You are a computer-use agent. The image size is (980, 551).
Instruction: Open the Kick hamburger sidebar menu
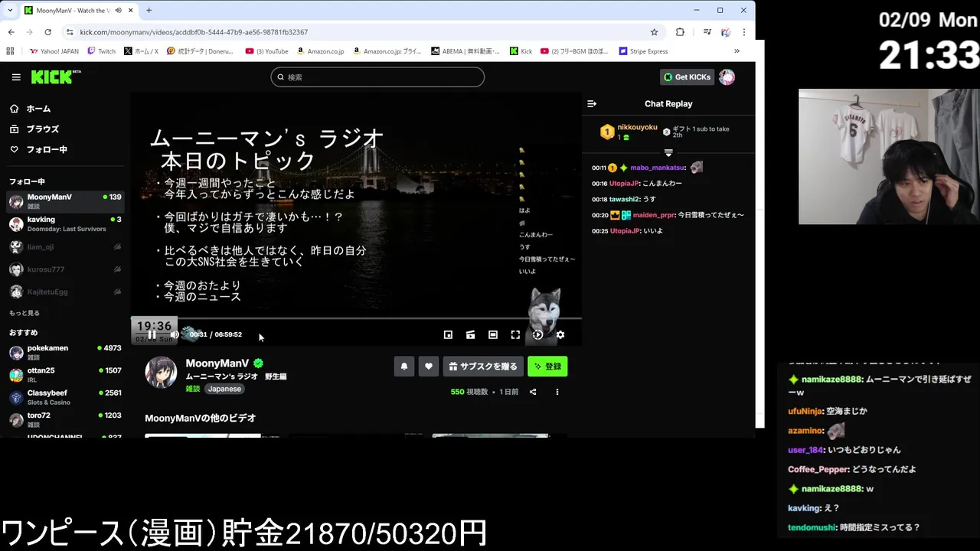[x=16, y=77]
